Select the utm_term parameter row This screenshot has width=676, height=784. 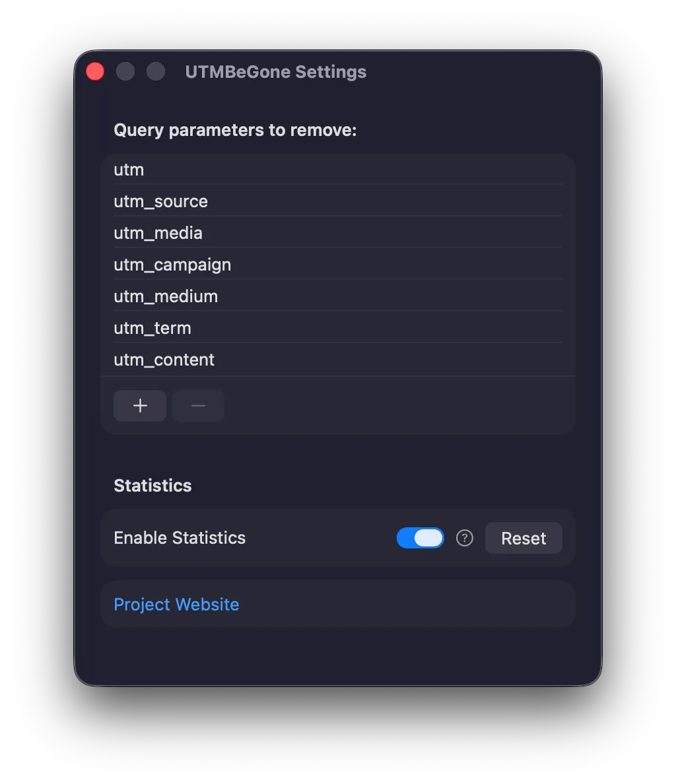click(x=264, y=327)
